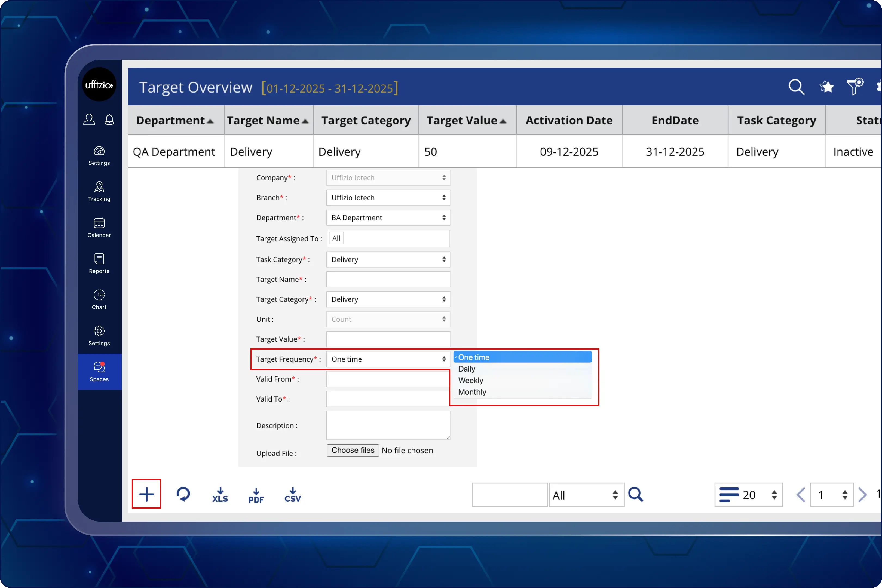882x588 pixels.
Task: Export the table as CSV
Action: coord(292,495)
